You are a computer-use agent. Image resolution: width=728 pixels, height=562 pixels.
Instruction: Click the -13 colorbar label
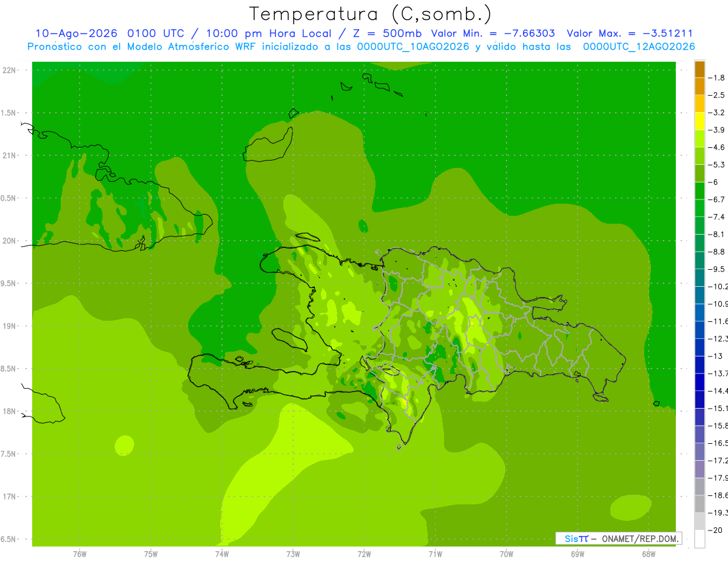pos(715,356)
